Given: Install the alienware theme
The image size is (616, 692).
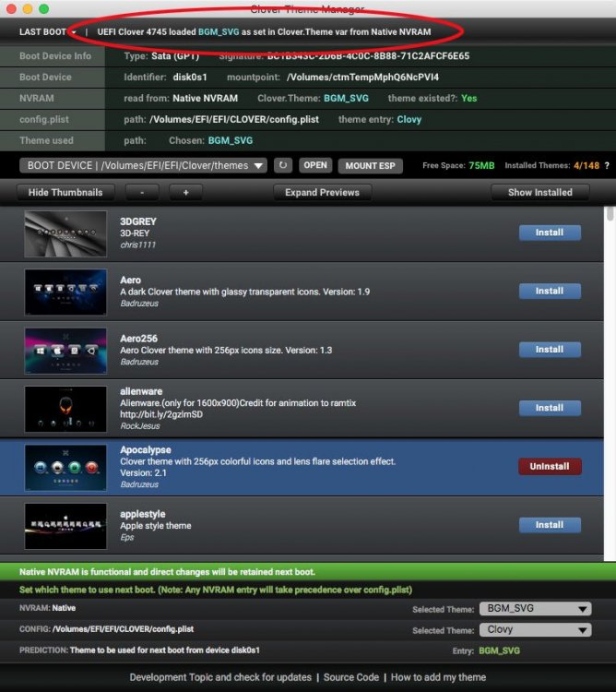Looking at the screenshot, I should 550,408.
